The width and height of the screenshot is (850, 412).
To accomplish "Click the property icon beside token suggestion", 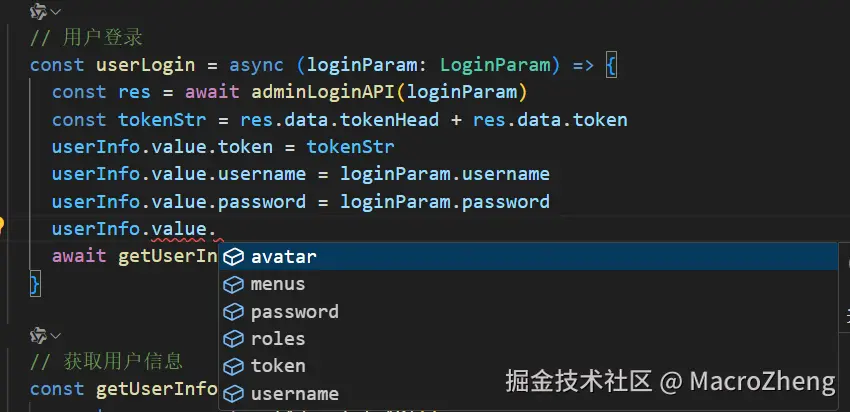I will click(x=233, y=366).
